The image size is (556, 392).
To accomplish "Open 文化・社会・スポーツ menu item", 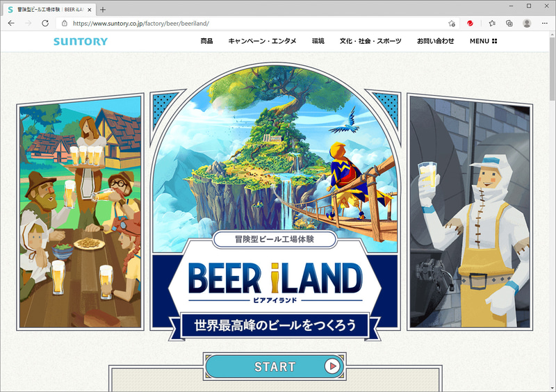I will coord(370,41).
